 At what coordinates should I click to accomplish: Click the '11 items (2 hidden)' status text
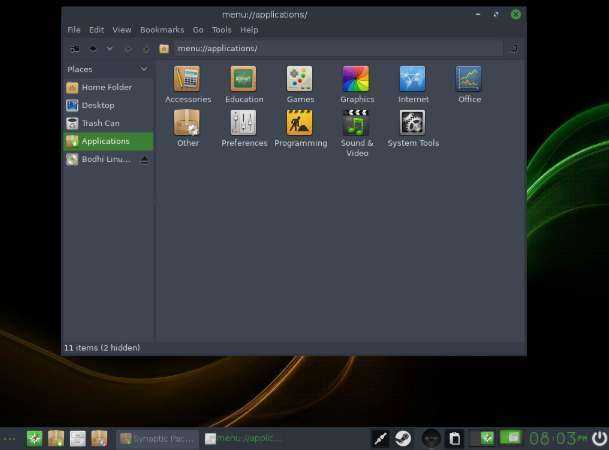click(x=102, y=348)
